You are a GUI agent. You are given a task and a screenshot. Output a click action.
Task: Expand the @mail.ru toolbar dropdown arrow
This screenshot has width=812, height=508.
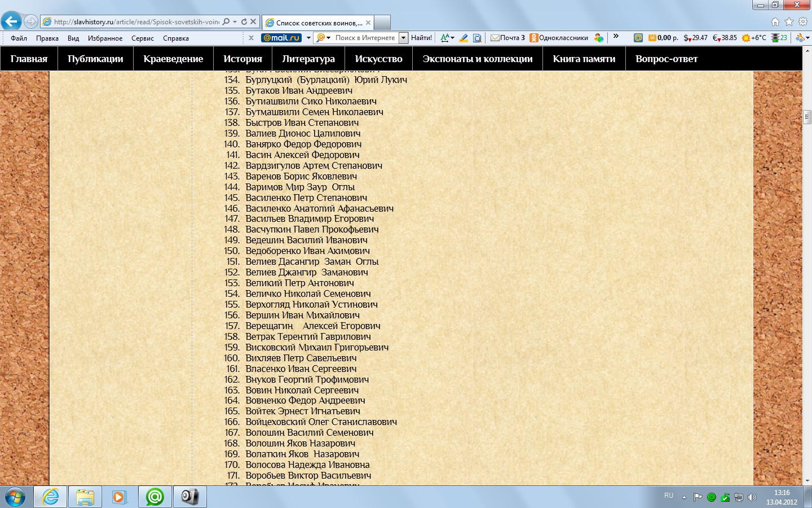(308, 38)
